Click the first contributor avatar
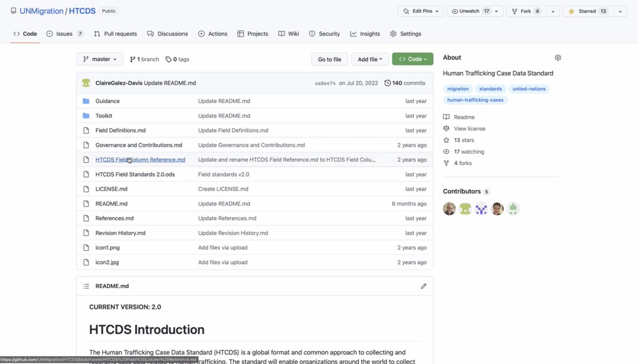638x364 pixels. click(x=450, y=209)
